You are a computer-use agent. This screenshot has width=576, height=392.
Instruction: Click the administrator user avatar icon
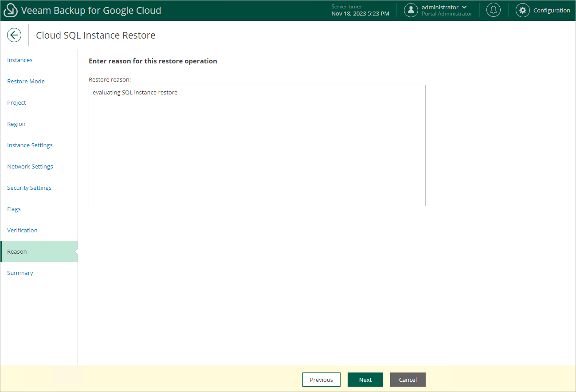point(411,10)
